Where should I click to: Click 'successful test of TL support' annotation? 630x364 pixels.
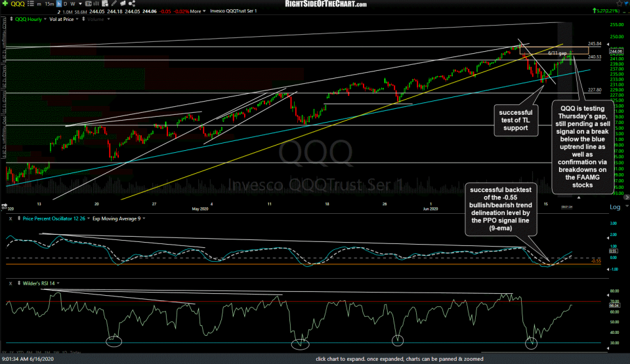pos(516,120)
